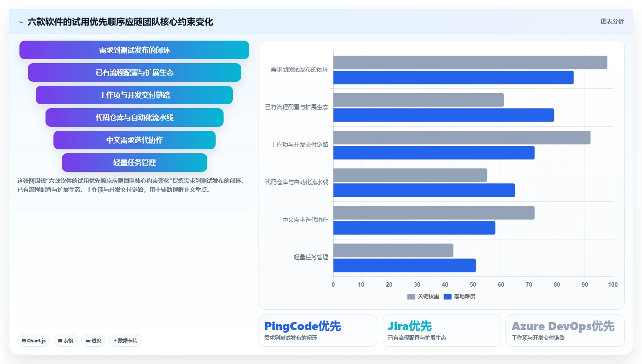Click chart axis label 代码仓库与自动化流水线

point(296,182)
